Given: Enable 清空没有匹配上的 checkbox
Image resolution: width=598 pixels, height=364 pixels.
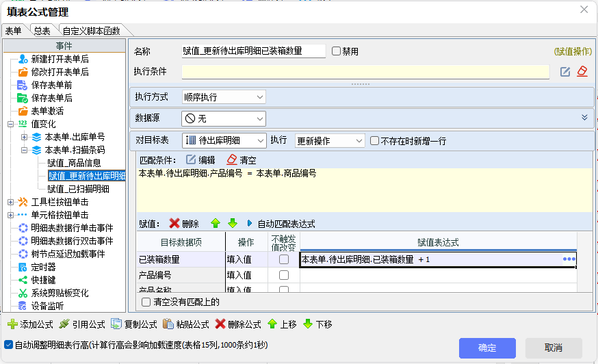Looking at the screenshot, I should [146, 302].
